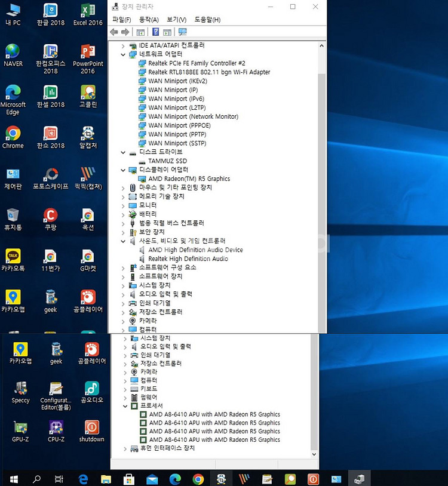
Task: Launch Excel 2016 from the desktop
Action: pyautogui.click(x=88, y=15)
